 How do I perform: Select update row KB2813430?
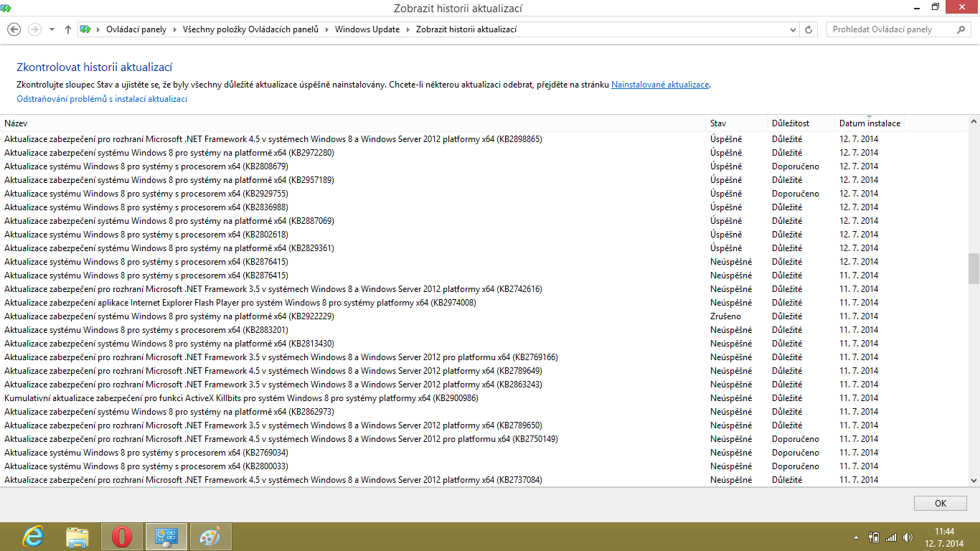[x=484, y=344]
